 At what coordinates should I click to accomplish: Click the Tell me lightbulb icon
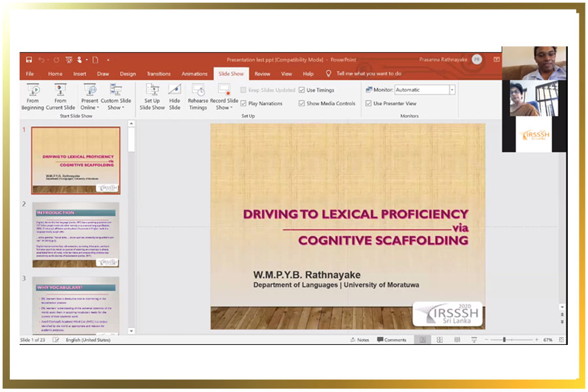(329, 74)
